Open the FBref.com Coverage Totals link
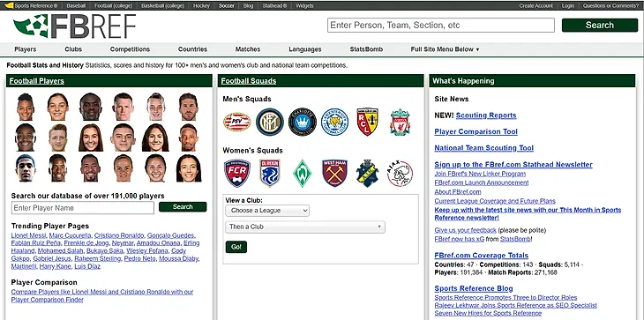 pyautogui.click(x=482, y=256)
